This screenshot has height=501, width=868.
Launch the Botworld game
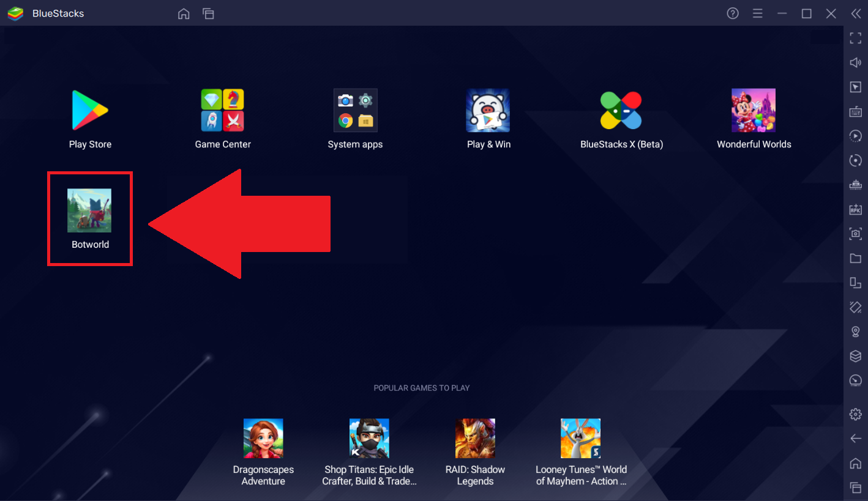tap(89, 210)
